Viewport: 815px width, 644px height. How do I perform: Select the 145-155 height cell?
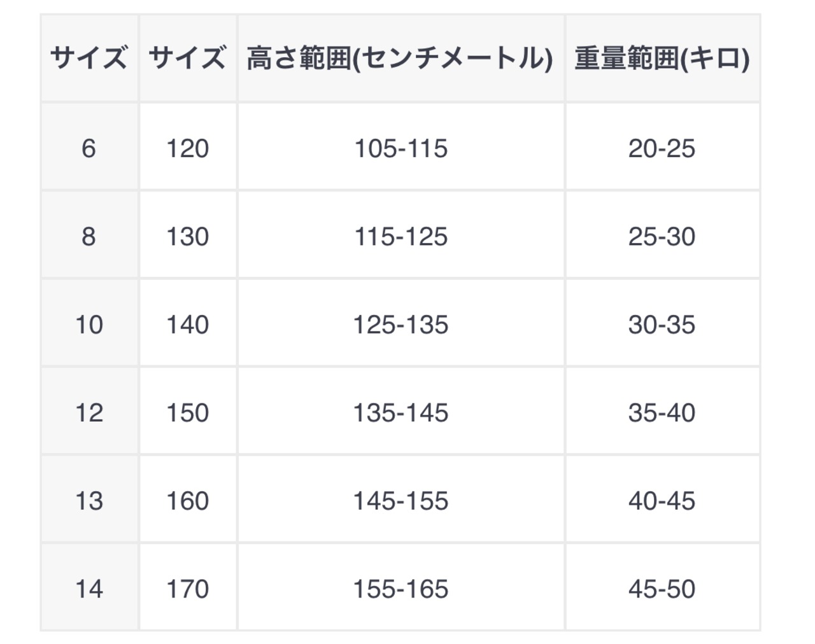pos(401,499)
